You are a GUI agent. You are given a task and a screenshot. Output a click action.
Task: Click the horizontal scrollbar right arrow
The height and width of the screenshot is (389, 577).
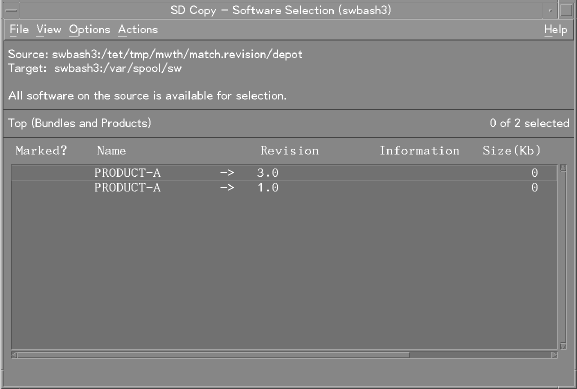pyautogui.click(x=554, y=355)
